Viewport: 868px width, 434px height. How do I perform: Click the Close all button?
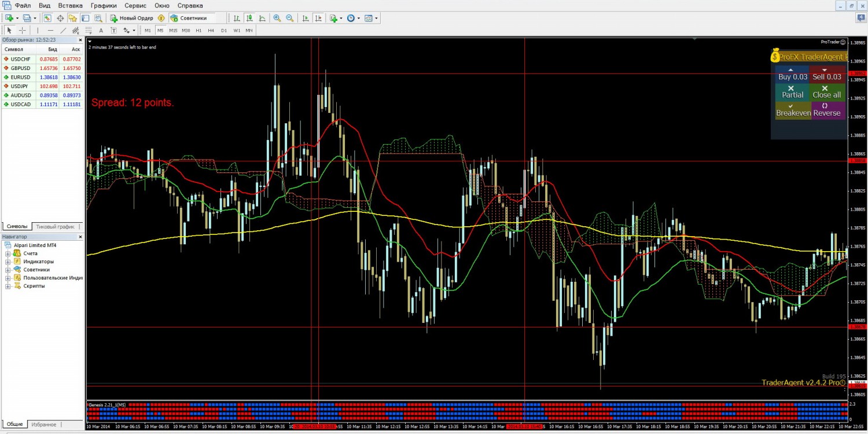coord(827,93)
